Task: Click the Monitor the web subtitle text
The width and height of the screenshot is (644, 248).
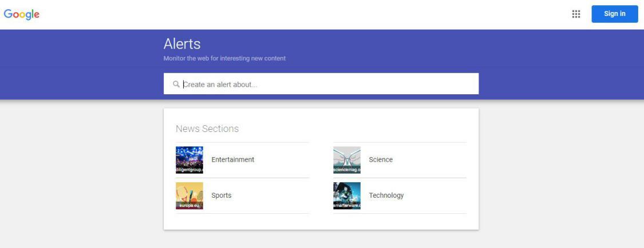Action: click(x=224, y=58)
